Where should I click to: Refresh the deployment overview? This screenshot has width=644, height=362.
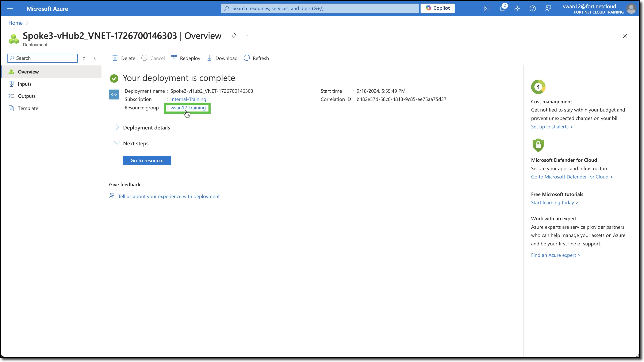[256, 58]
